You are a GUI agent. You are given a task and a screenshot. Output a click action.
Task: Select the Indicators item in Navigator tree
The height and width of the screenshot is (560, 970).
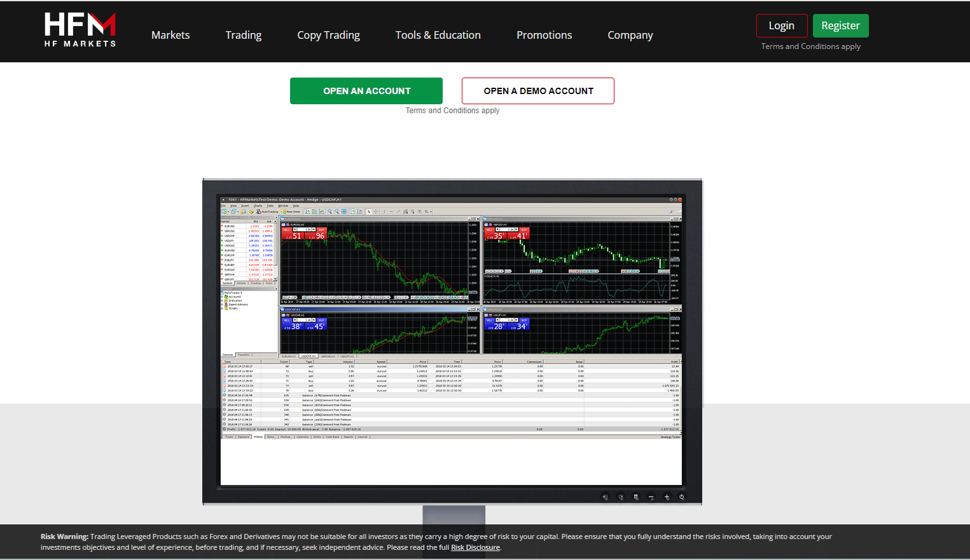pos(235,301)
